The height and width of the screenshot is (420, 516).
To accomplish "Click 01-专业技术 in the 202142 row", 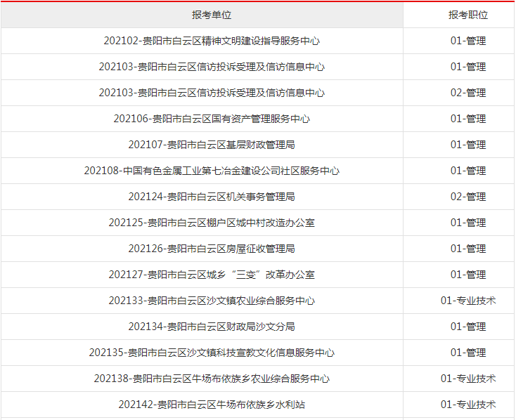I will point(468,405).
